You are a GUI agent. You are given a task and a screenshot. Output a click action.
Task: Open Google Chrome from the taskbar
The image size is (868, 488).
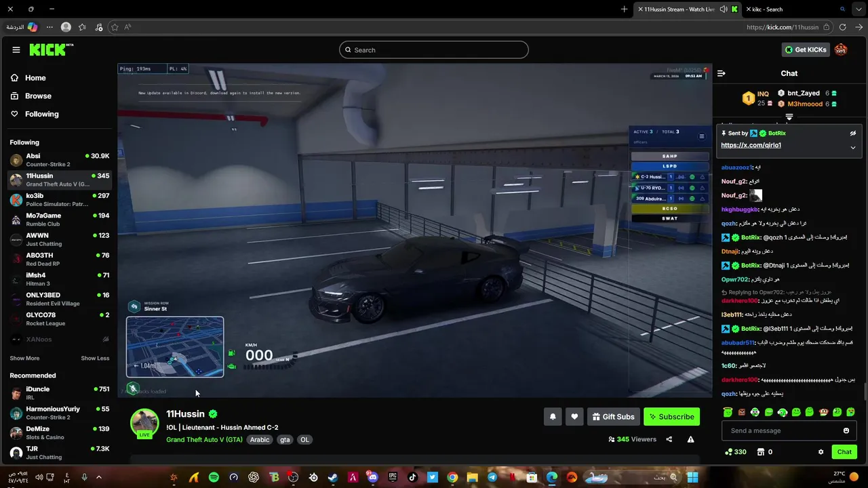(452, 477)
